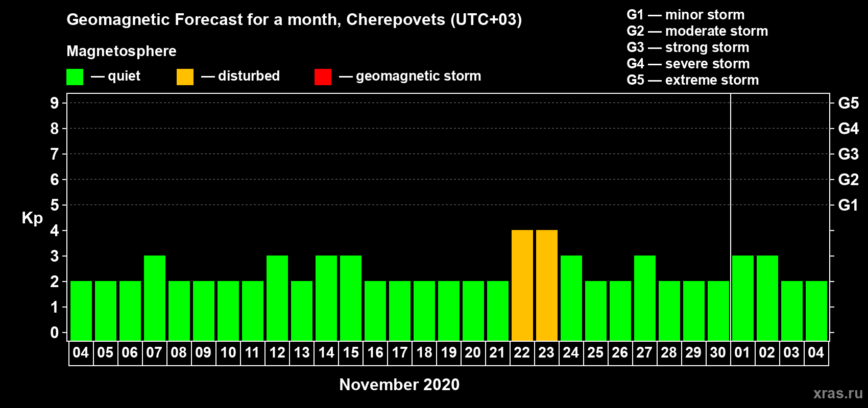868x408 pixels.
Task: Select the orange bar for November 22
Action: coord(522,285)
